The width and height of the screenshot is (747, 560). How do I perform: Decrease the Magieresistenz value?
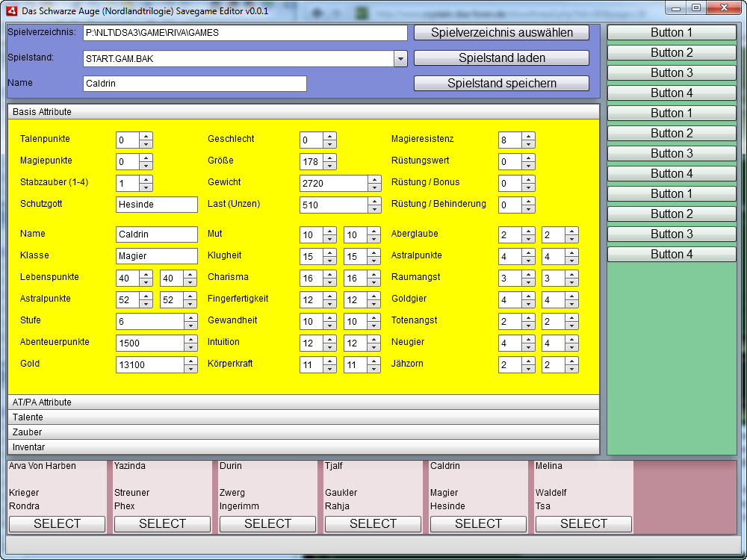528,144
